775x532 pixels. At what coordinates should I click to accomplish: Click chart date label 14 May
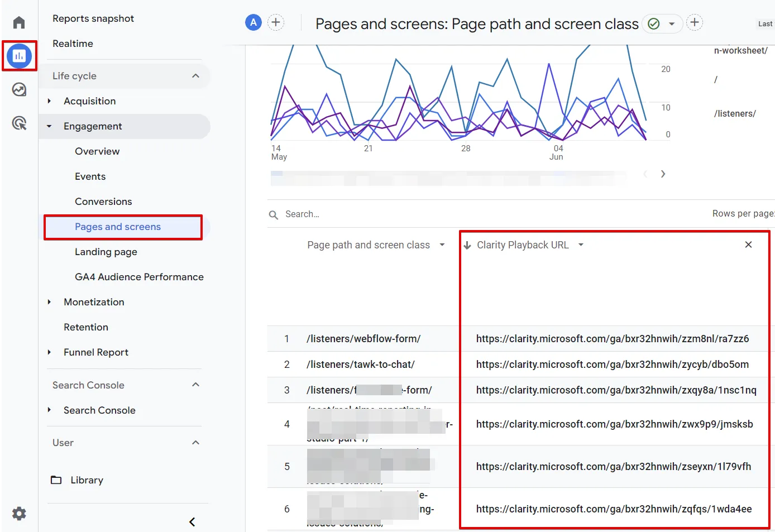tap(279, 152)
